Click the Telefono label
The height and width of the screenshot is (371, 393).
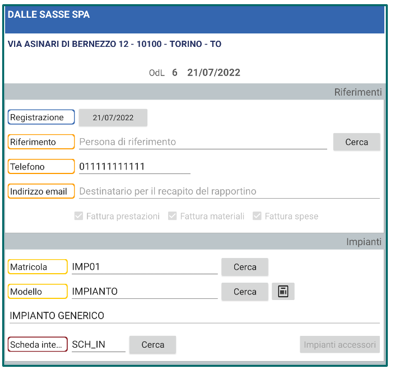[41, 167]
